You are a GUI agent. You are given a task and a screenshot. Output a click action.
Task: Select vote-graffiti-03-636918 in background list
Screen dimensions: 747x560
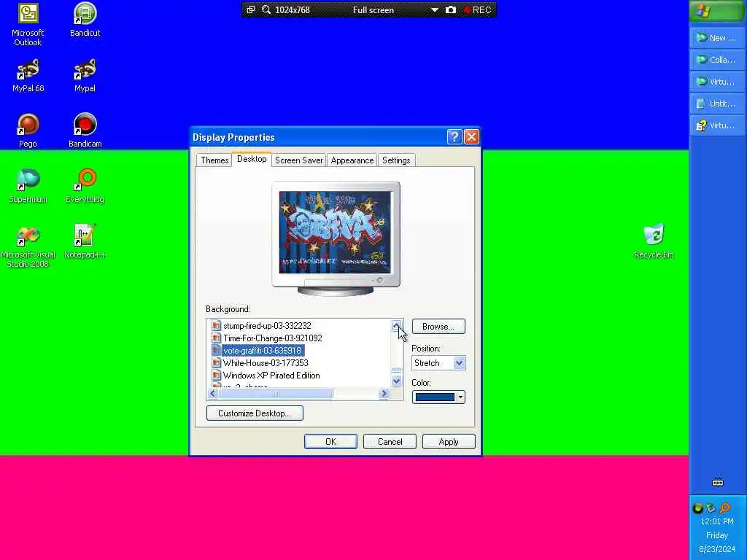pos(262,351)
